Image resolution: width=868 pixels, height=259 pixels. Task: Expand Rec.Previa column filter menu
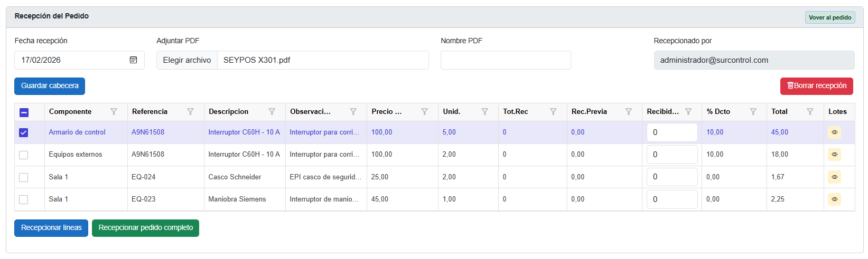click(x=628, y=112)
